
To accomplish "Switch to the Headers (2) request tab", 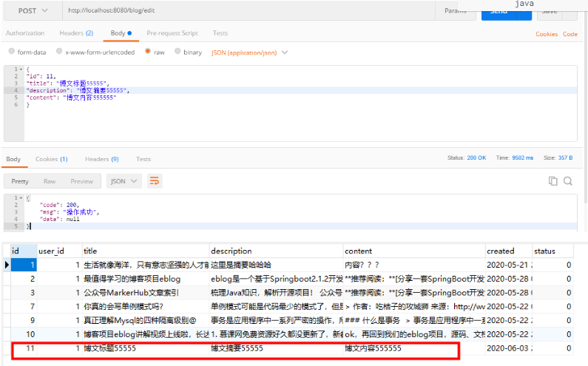I will click(x=76, y=33).
